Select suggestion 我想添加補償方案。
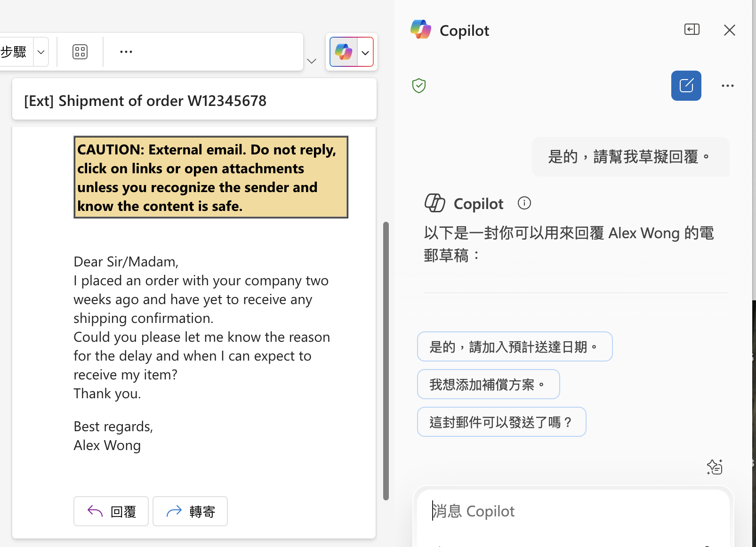The height and width of the screenshot is (547, 756). [488, 385]
